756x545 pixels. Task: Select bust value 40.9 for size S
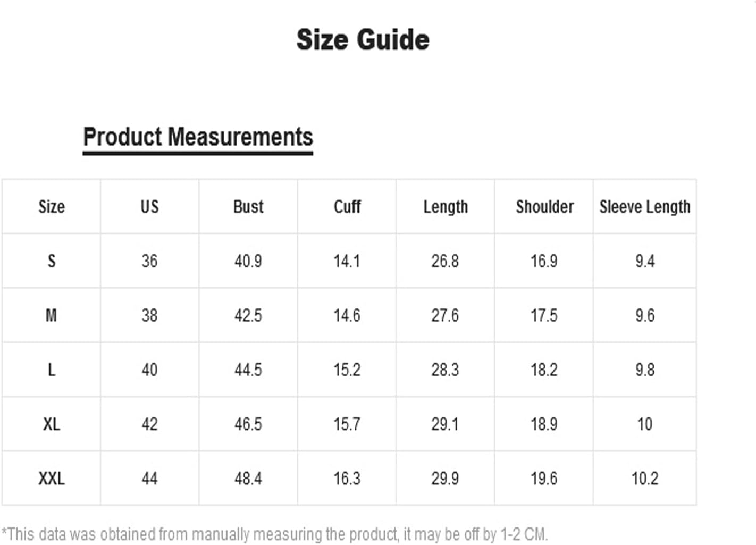248,261
